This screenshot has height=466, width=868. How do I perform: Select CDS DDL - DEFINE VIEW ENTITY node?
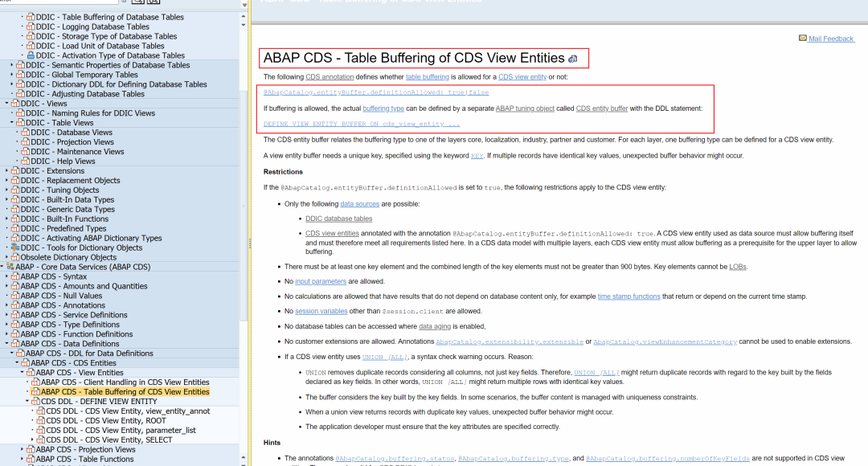[x=99, y=402]
